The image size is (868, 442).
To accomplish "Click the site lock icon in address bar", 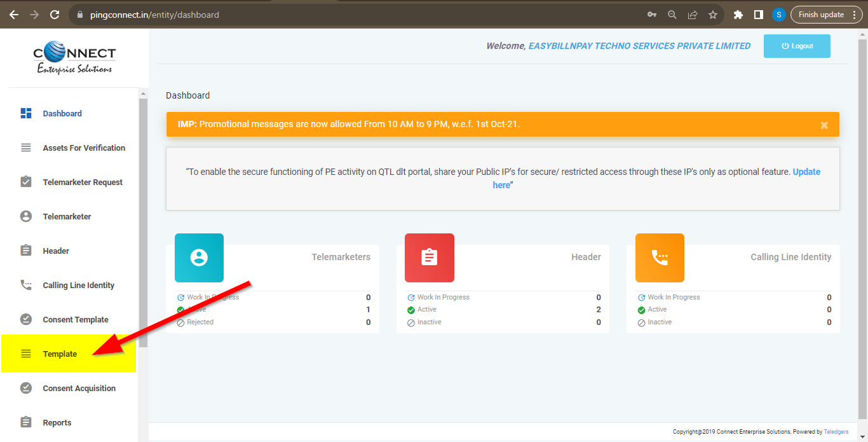I will tap(79, 15).
